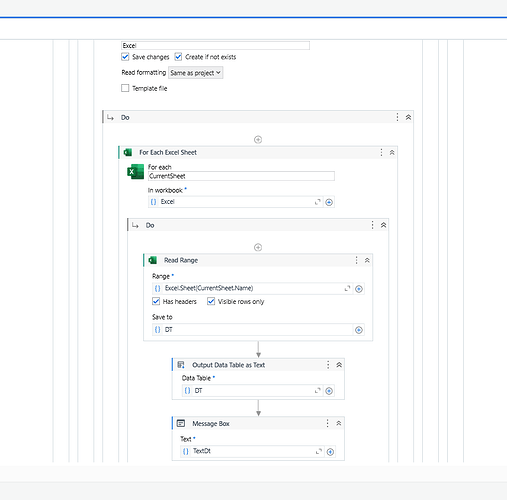Click the add-activity plus above For Each Excel Sheet

click(x=258, y=140)
